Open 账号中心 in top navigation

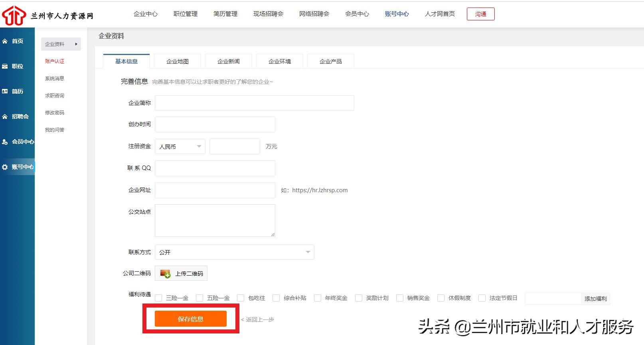(397, 14)
